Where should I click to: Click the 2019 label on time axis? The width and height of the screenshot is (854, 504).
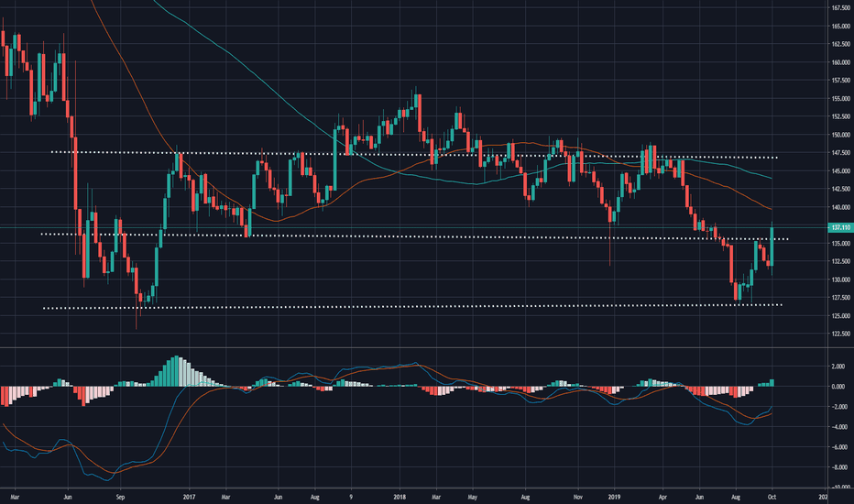point(614,497)
